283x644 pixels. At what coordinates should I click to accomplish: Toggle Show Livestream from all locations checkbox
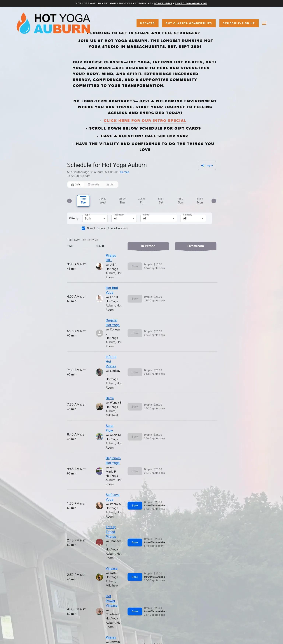83,228
